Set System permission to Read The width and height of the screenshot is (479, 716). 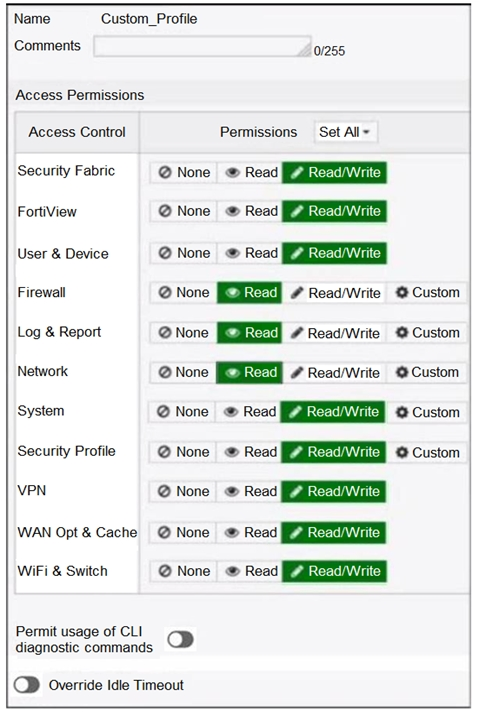(x=248, y=412)
